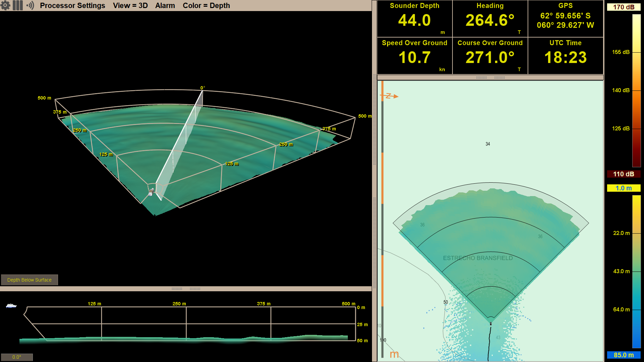Click the depth color scale bar
The height and width of the screenshot is (362, 644).
[636, 271]
